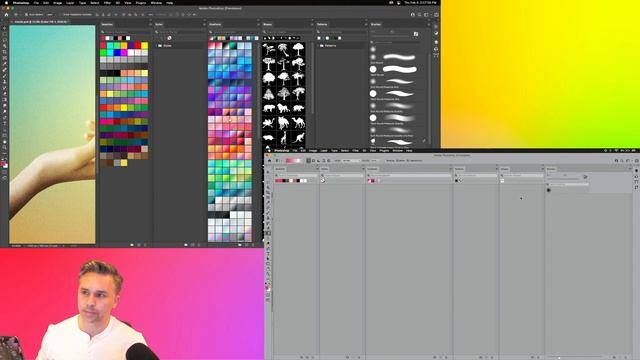Open dark Swatches panel flyout menu
The image size is (640, 360).
click(x=150, y=24)
